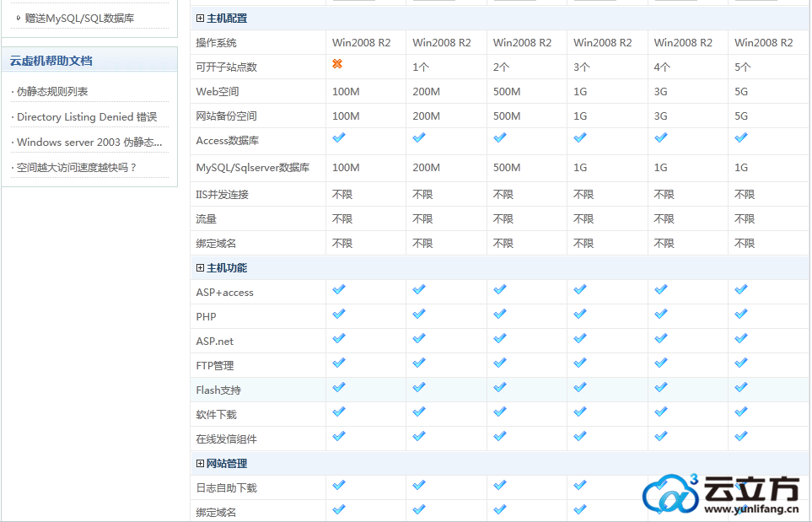Click PHP checkmark in 200M plan column
Viewport: 812px width, 522px height.
tap(419, 314)
